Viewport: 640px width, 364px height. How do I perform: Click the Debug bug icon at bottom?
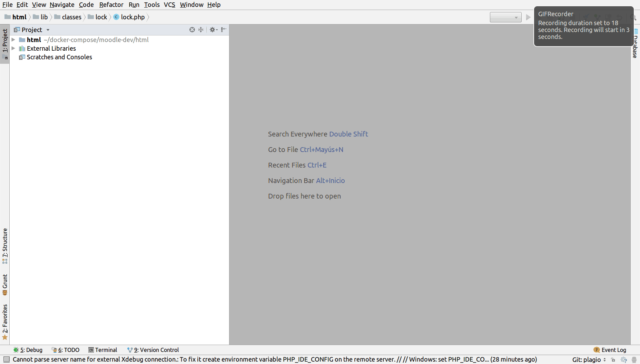pos(16,350)
